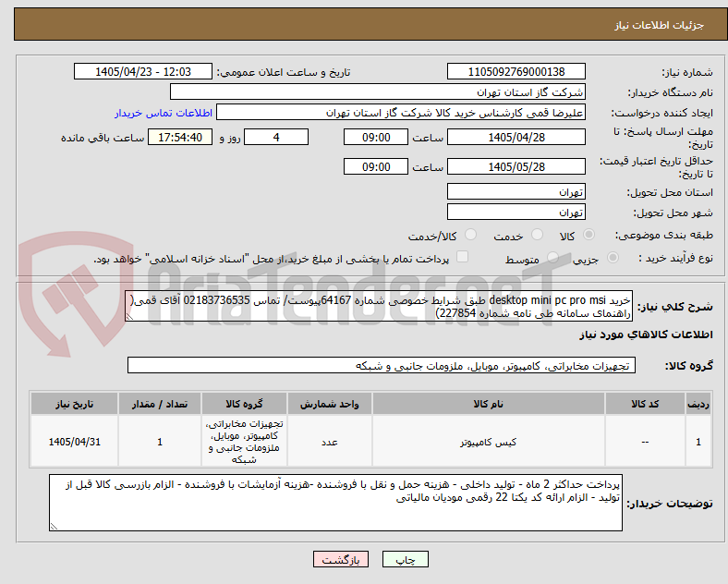Click the response deadline date 1405/04/28 field
728x584 pixels.
tap(516, 138)
